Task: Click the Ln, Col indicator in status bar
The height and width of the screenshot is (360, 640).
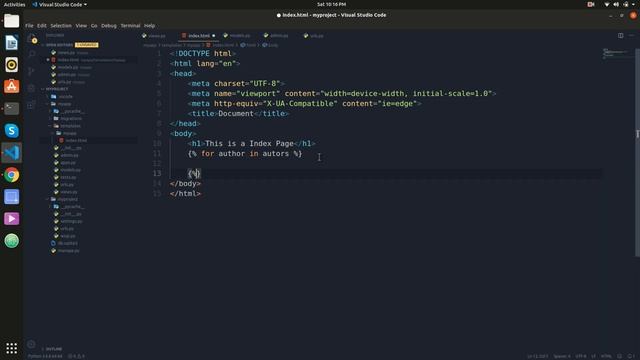Action: 538,356
